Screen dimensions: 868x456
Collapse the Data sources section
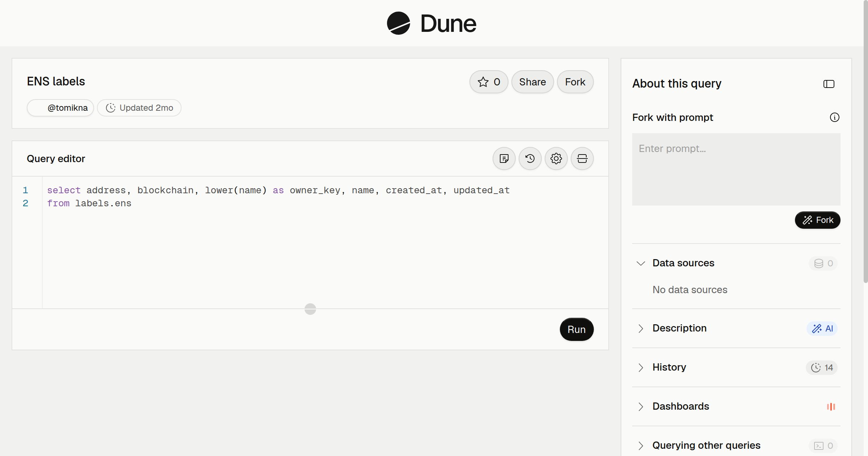641,263
